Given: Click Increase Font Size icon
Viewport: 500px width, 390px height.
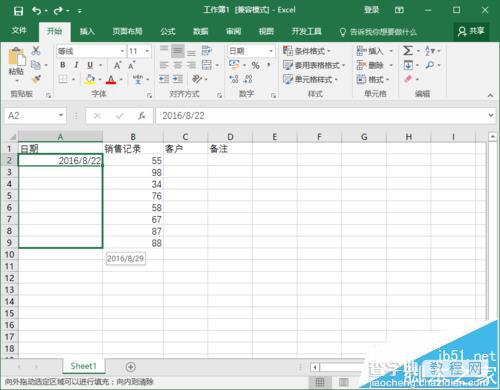Looking at the screenshot, I should 117,65.
